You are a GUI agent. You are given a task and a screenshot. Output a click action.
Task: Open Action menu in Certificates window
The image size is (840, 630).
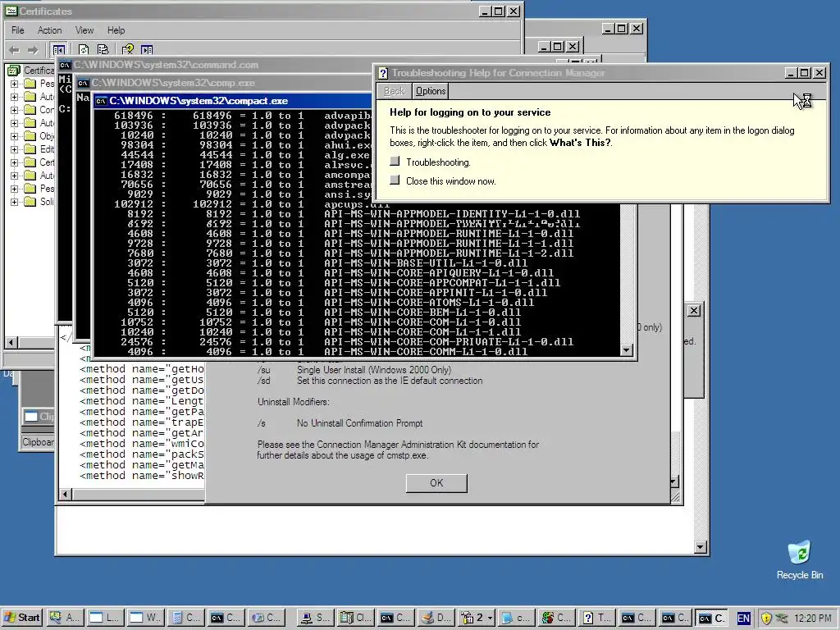pyautogui.click(x=49, y=30)
